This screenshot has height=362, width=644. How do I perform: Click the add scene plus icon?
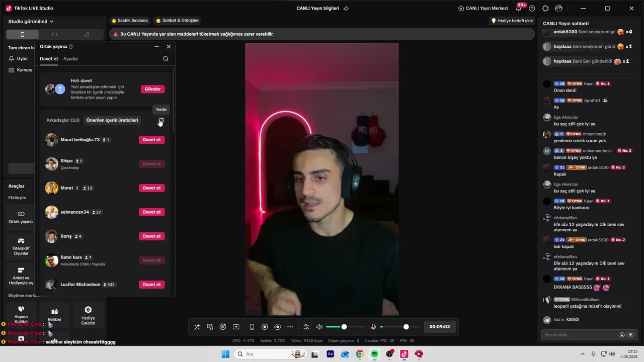(x=236, y=327)
